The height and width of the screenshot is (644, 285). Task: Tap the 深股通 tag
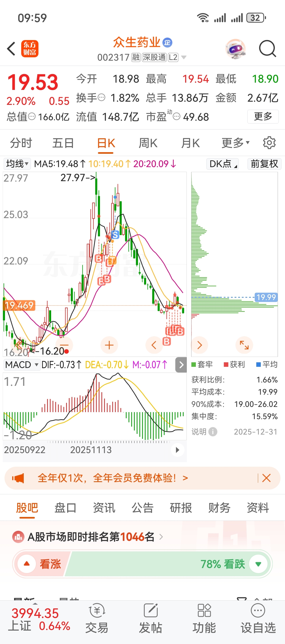[154, 58]
